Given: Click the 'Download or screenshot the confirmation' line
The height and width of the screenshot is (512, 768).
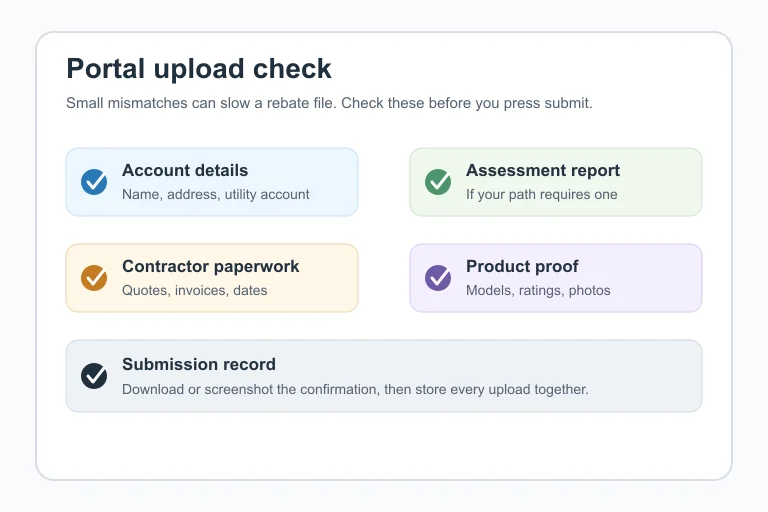Looking at the screenshot, I should pyautogui.click(x=355, y=390).
